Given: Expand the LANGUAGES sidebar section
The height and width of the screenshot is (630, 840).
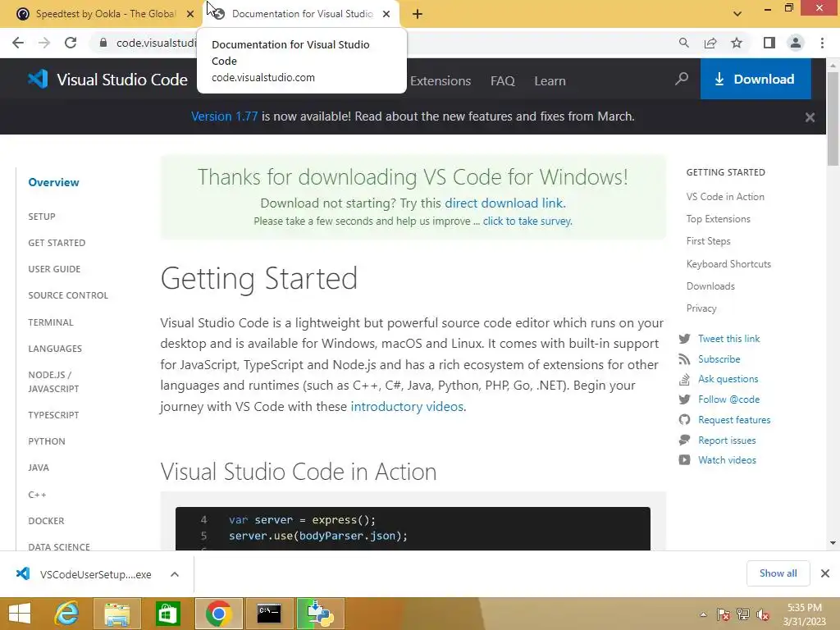Looking at the screenshot, I should coord(55,349).
